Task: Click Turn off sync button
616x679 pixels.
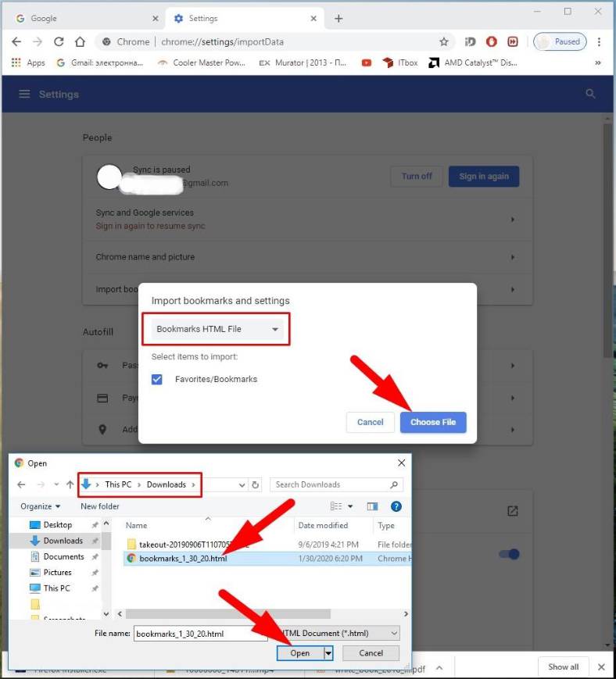Action: (417, 177)
